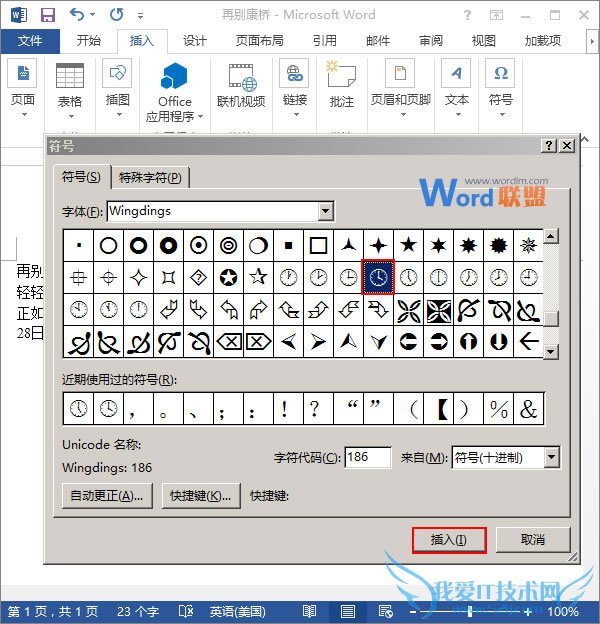This screenshot has height=624, width=600.
Task: Switch to the 审阅 (Review) tab
Action: tap(431, 41)
